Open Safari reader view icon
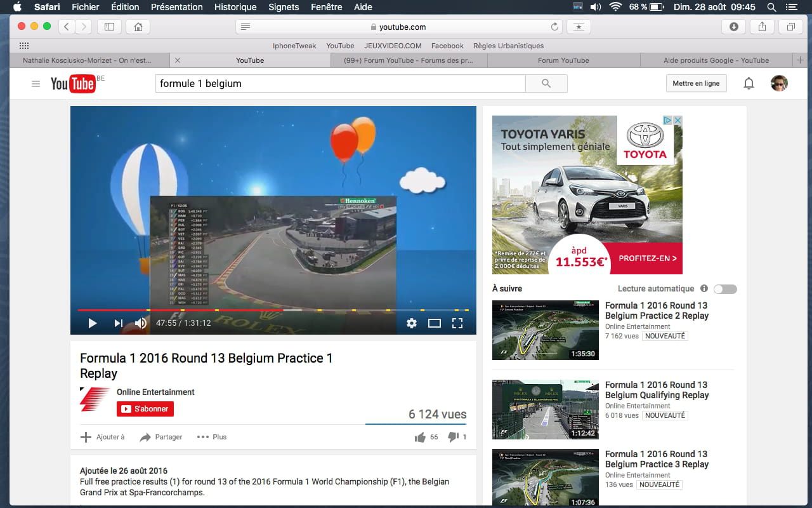Screen dimensions: 812x508 (246, 27)
